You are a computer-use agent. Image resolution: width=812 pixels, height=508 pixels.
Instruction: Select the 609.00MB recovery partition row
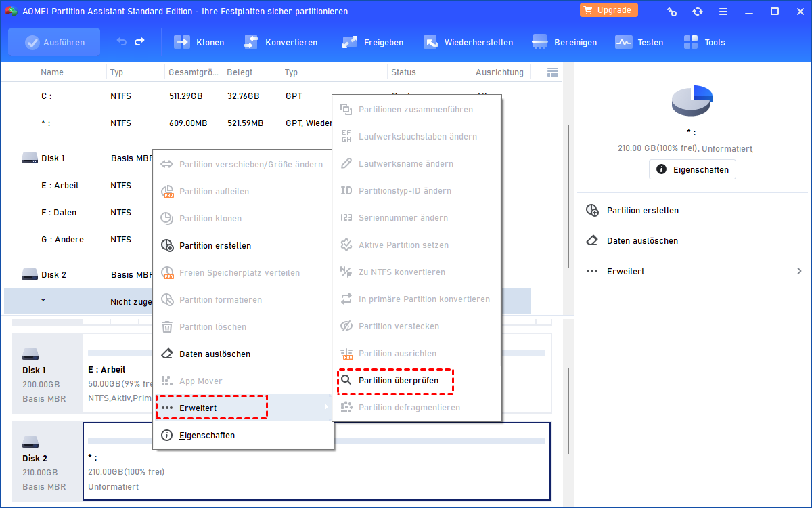(267, 123)
